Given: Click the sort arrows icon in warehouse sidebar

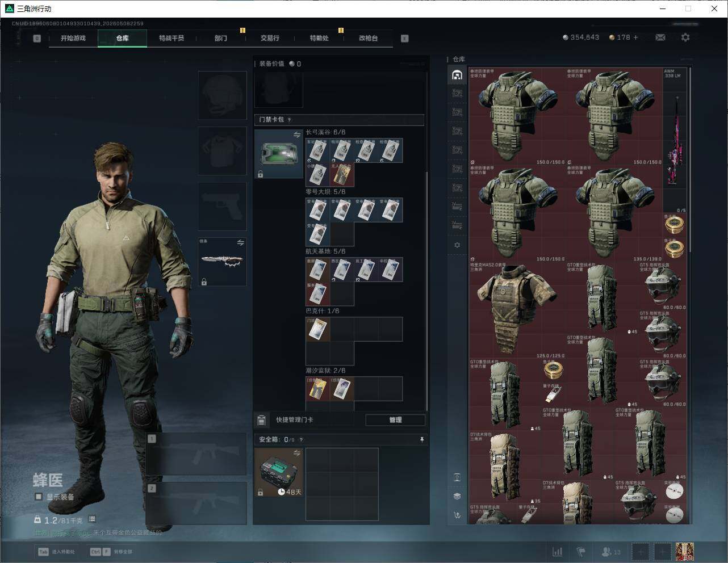Looking at the screenshot, I should point(457,515).
